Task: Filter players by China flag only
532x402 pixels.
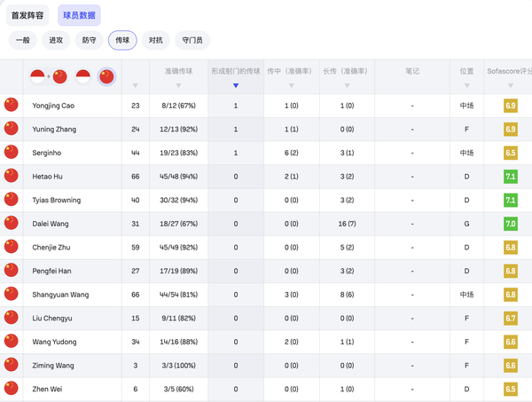Action: point(106,76)
